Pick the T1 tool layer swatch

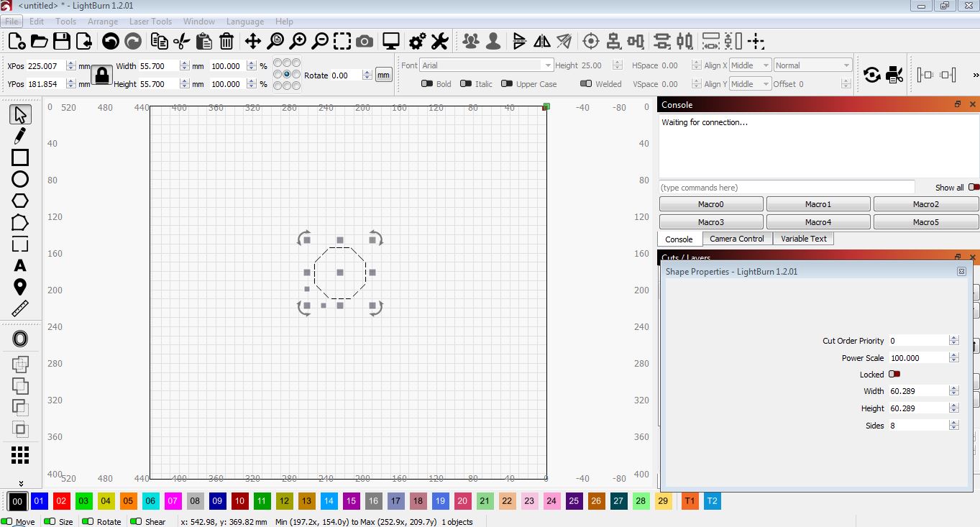(x=690, y=501)
